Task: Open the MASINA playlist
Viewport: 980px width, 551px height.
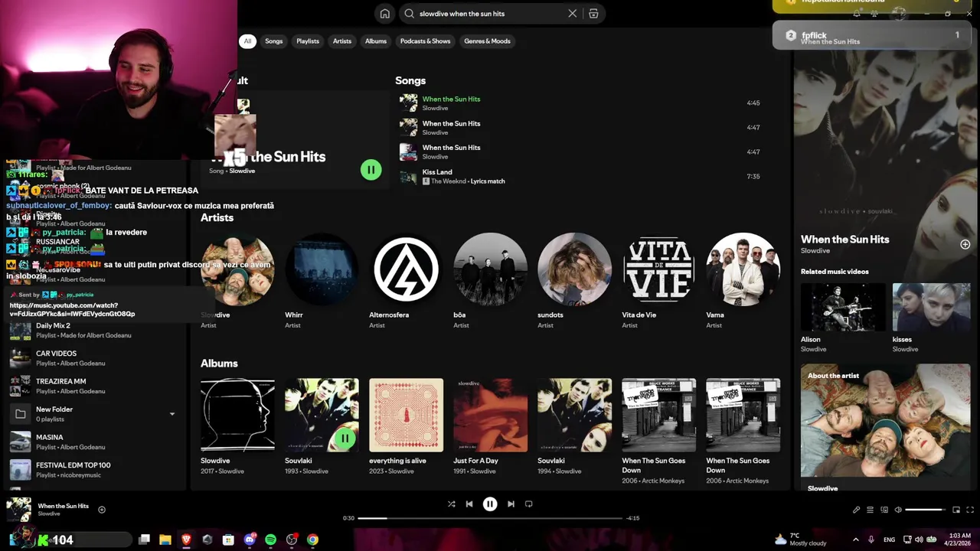Action: coord(96,442)
